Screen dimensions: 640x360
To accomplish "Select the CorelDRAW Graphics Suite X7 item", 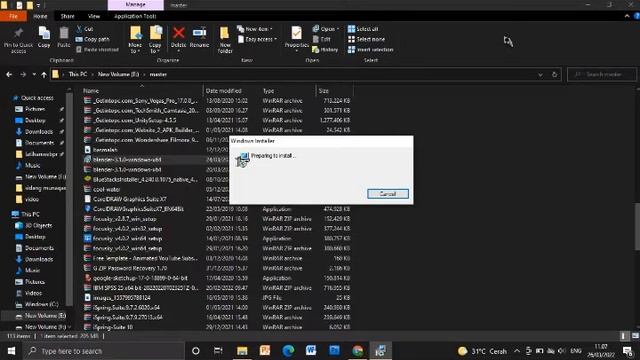I will click(x=130, y=199).
